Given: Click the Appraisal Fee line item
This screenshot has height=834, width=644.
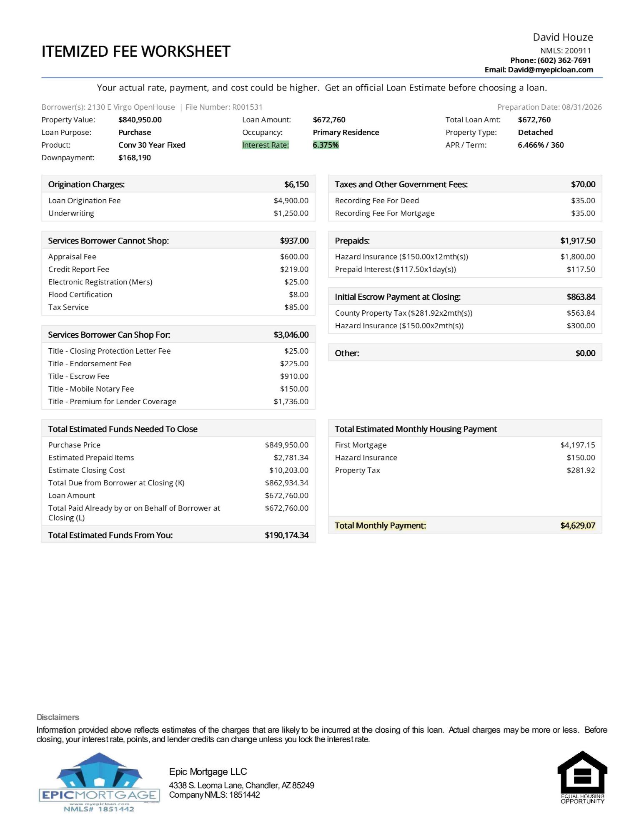Looking at the screenshot, I should (x=178, y=257).
